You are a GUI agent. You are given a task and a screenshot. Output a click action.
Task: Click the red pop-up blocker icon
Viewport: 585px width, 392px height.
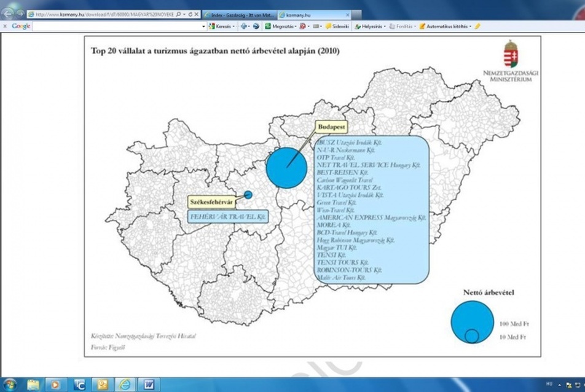click(x=302, y=26)
